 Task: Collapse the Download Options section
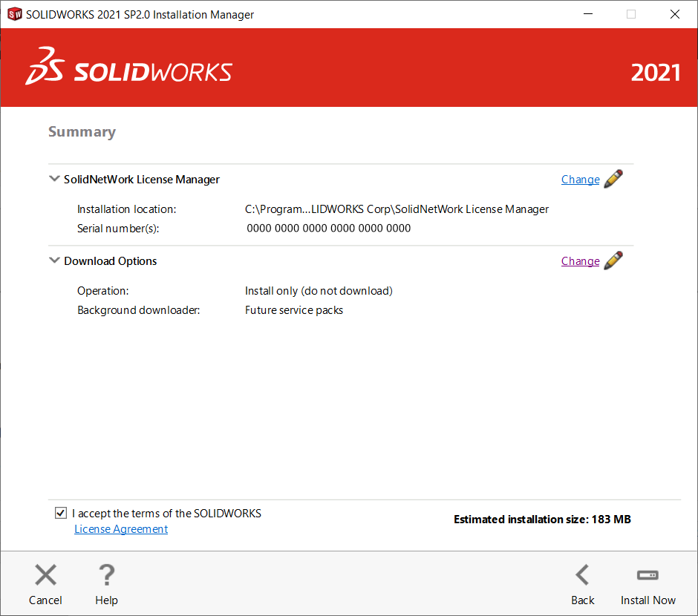coord(54,260)
